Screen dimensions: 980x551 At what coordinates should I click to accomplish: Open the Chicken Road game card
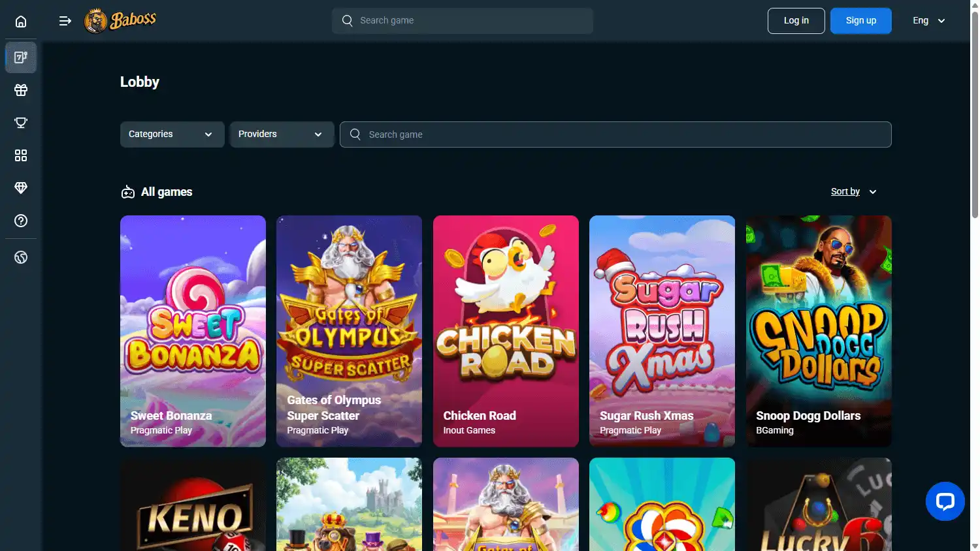(506, 331)
